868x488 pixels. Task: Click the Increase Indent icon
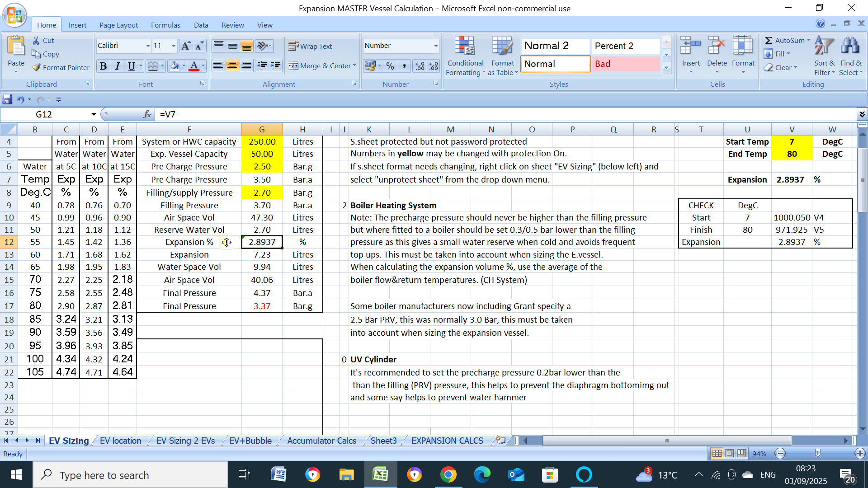point(276,66)
